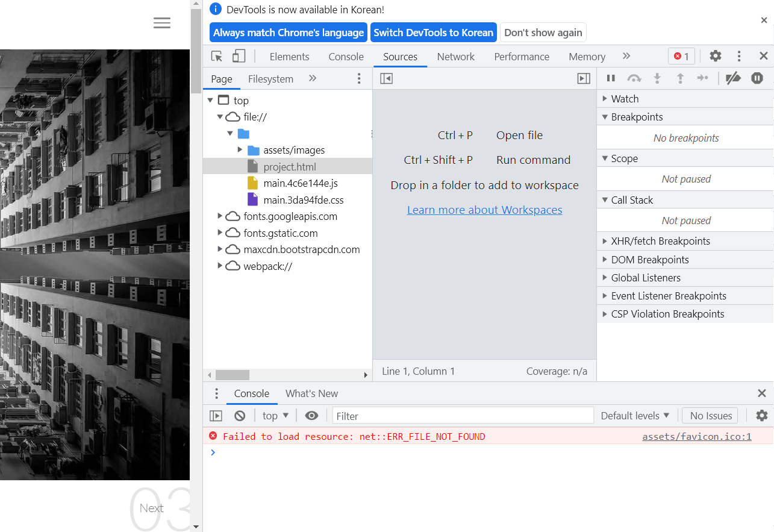
Task: Open the Customize DevTools three-dot menu
Action: (739, 56)
